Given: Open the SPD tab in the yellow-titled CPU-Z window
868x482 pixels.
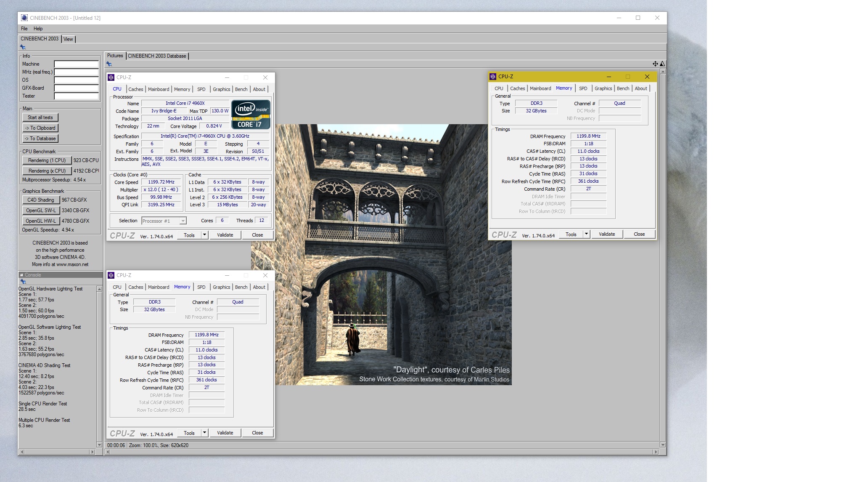Looking at the screenshot, I should [583, 88].
